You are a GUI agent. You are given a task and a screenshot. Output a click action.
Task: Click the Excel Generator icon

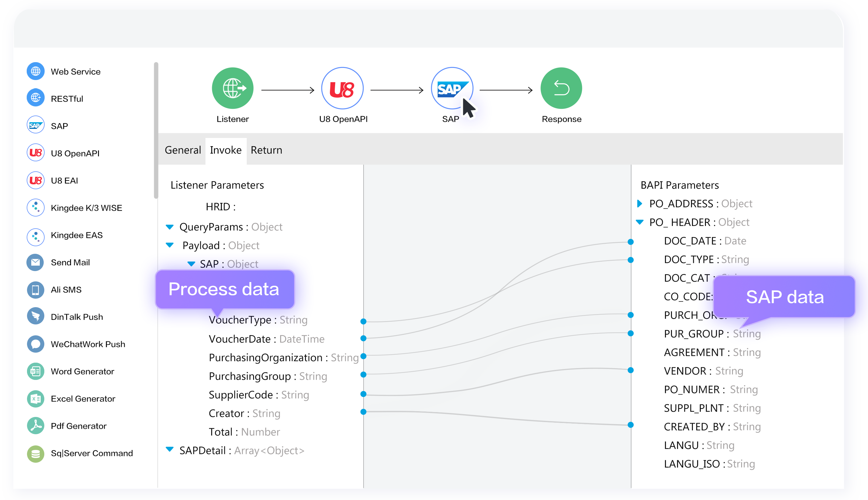point(36,399)
